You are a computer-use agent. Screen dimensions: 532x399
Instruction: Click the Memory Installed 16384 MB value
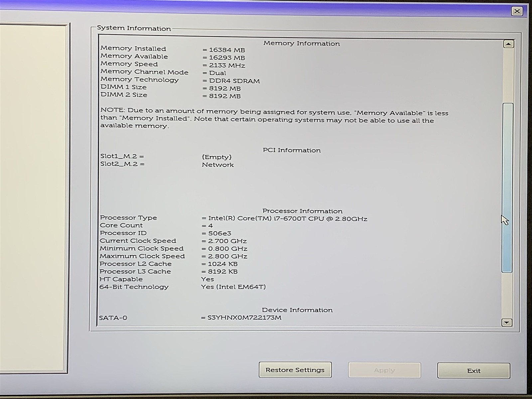coord(227,50)
